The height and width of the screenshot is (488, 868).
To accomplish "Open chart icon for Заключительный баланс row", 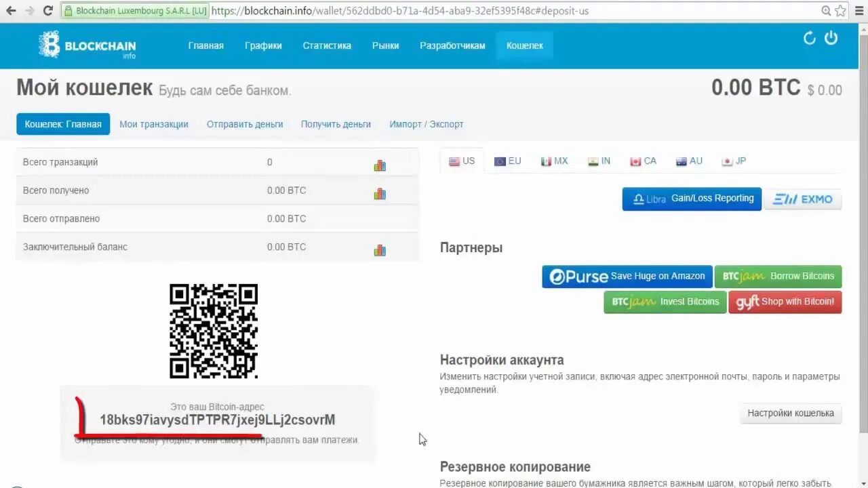I will tap(380, 250).
